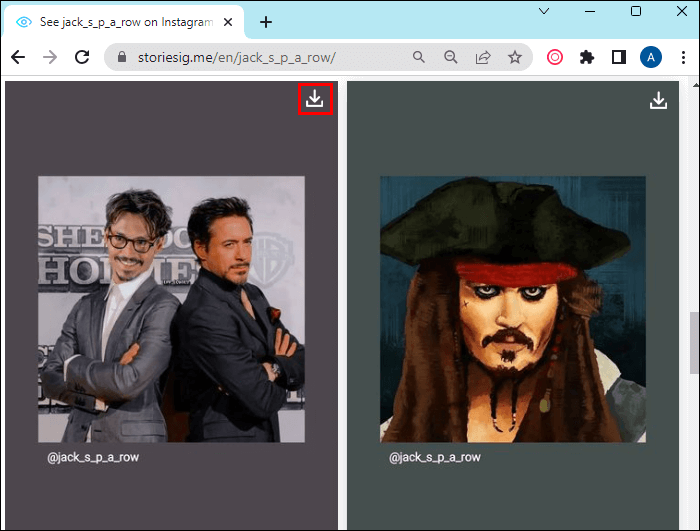Open the profile avatar "A" menu
The image size is (700, 531).
(650, 57)
